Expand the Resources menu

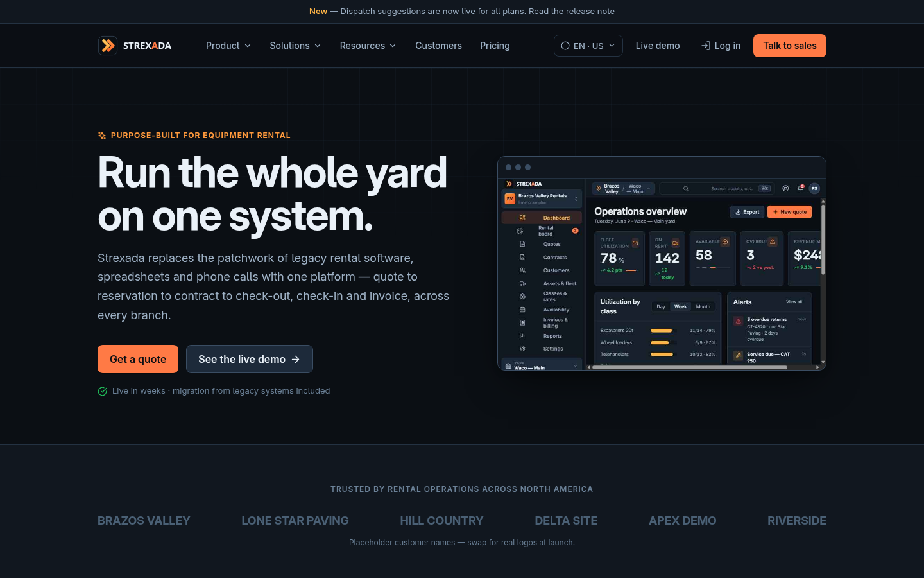point(368,46)
